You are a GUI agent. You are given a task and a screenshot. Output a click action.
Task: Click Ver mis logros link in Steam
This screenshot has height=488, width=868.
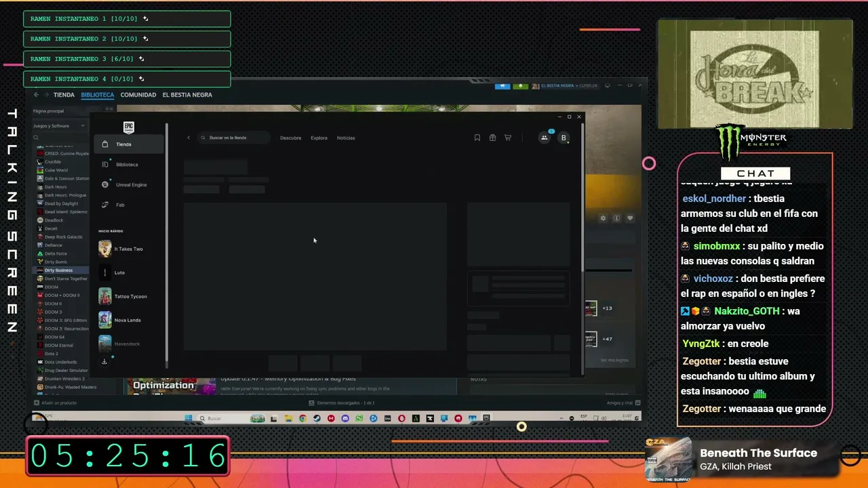pyautogui.click(x=614, y=360)
